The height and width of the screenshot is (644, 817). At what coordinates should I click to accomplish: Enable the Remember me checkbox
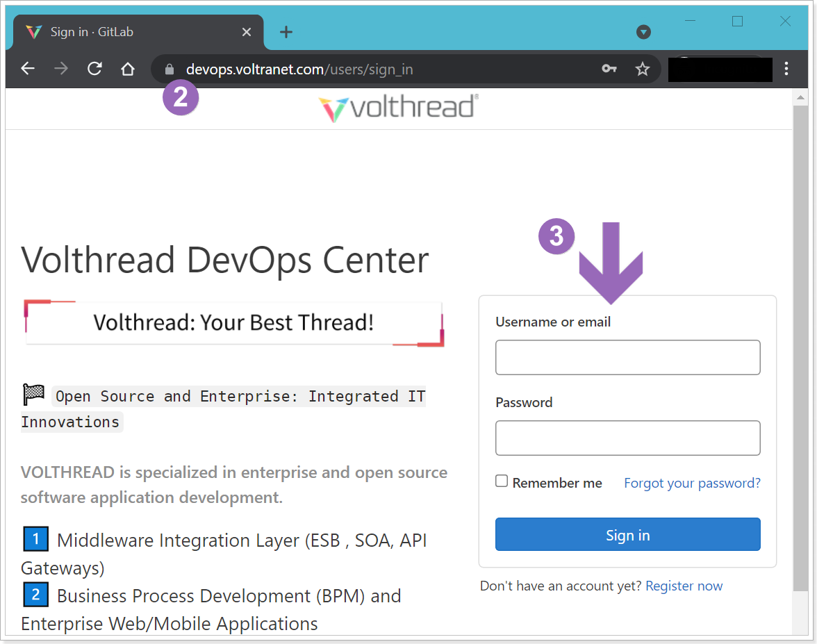(502, 481)
